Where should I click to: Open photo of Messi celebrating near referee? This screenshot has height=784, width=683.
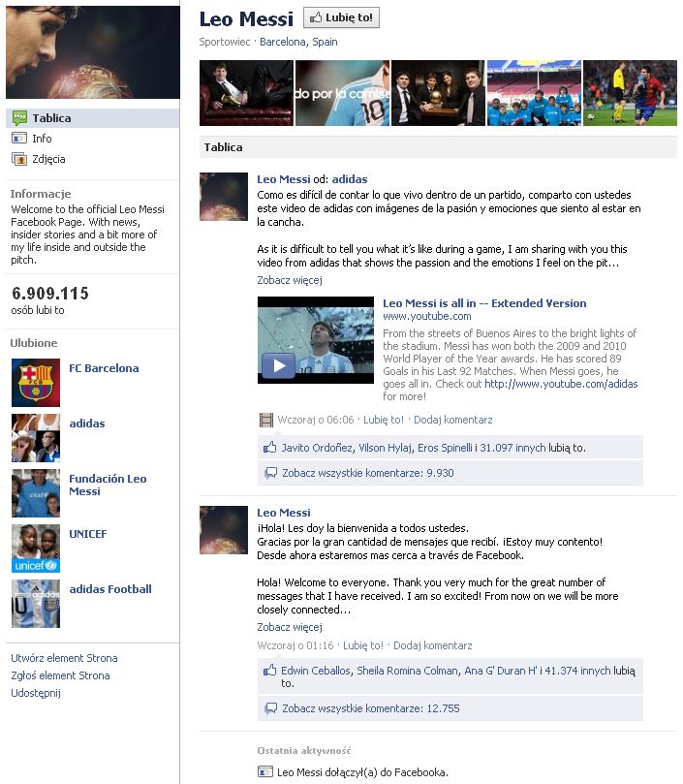click(x=630, y=93)
